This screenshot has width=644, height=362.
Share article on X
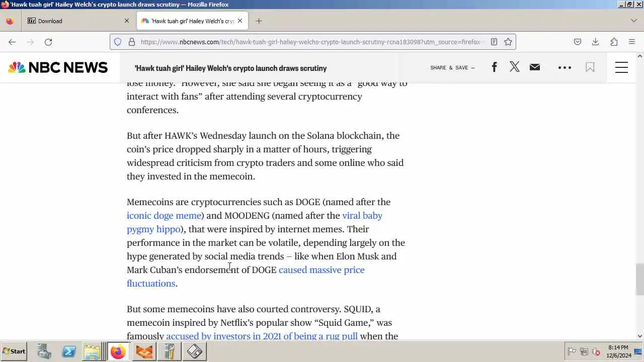click(x=514, y=67)
